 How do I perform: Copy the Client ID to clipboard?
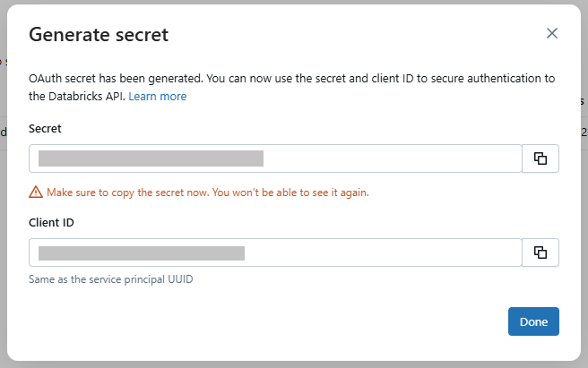(540, 252)
